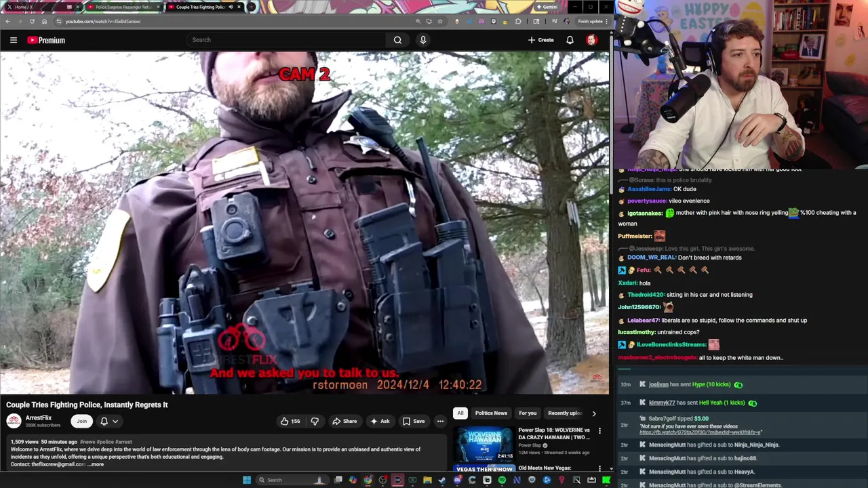The width and height of the screenshot is (868, 488).
Task: Select the Recently uploaded filter chip
Action: coord(564,413)
